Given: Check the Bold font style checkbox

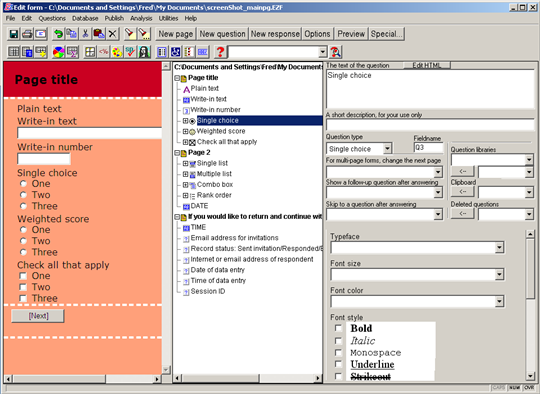Looking at the screenshot, I should point(338,328).
